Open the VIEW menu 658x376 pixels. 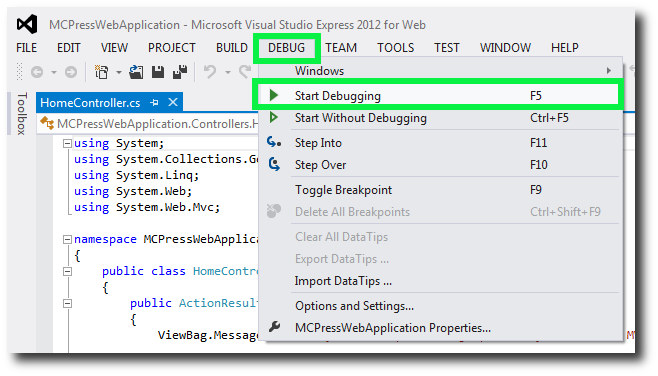[x=114, y=48]
